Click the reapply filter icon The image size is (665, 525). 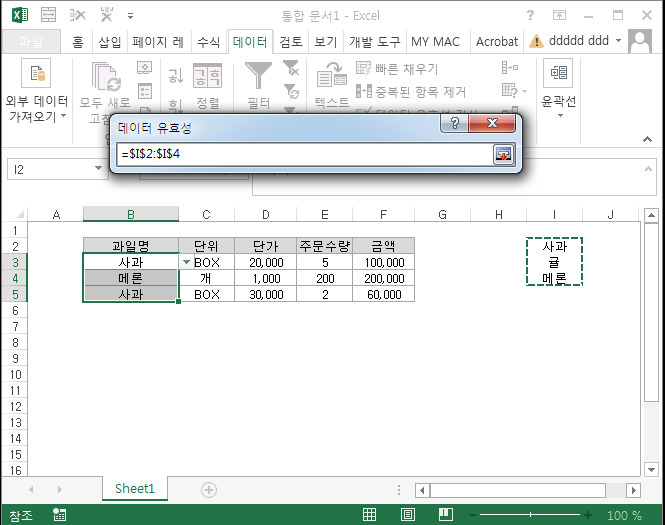[291, 91]
